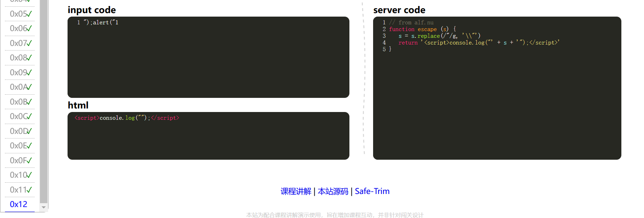Open the 课程讲解 link
This screenshot has height=218, width=644.
pos(296,192)
